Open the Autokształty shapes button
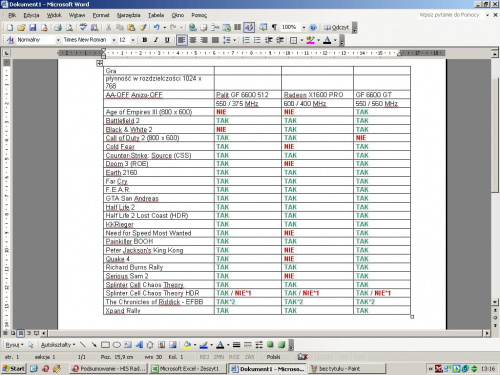The width and height of the screenshot is (500, 375). tap(58, 345)
